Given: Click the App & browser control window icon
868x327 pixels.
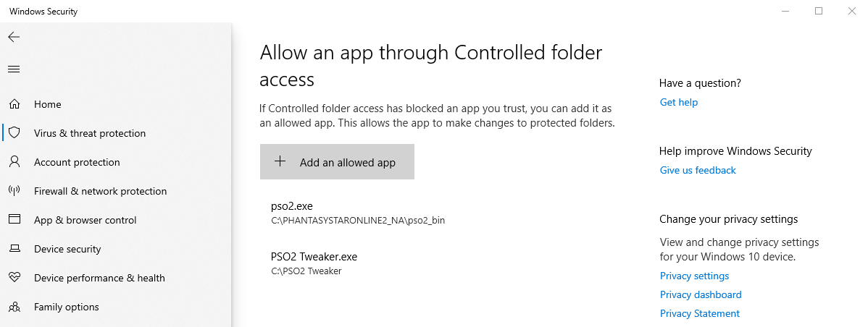Looking at the screenshot, I should coord(14,219).
